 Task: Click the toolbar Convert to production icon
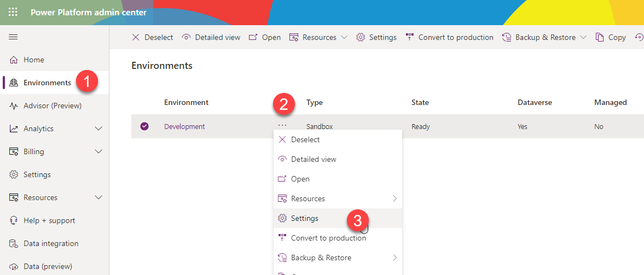(409, 37)
